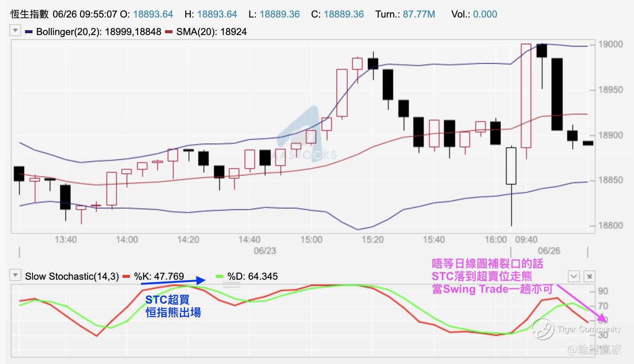This screenshot has height=364, width=634.
Task: Collapse the Slow Stochastic panel with the chevron button
Action: [574, 276]
